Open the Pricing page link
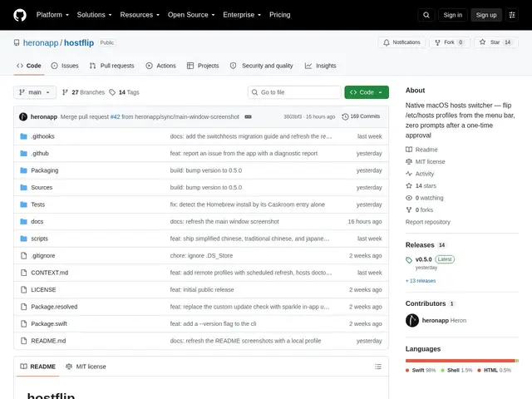 tap(279, 15)
